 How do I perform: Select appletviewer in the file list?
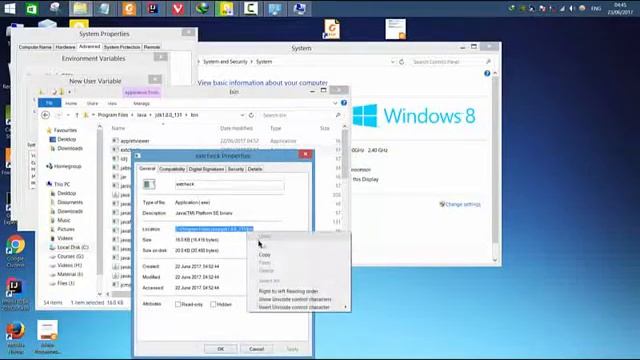pos(135,141)
